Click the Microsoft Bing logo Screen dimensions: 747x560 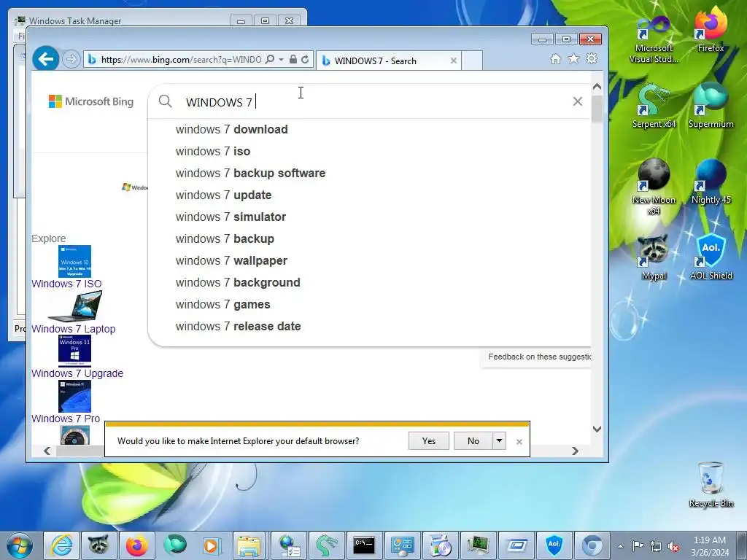click(91, 101)
